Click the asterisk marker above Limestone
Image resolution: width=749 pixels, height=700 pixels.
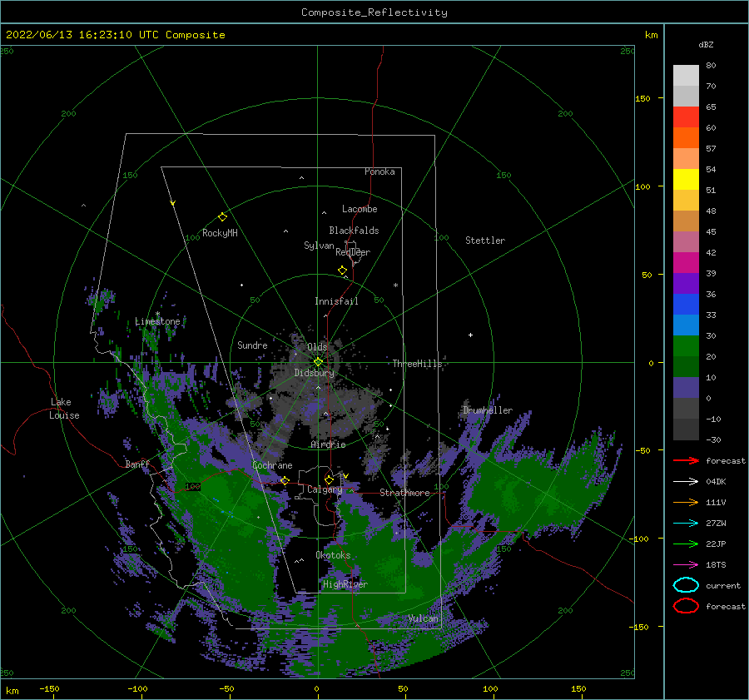point(157,314)
